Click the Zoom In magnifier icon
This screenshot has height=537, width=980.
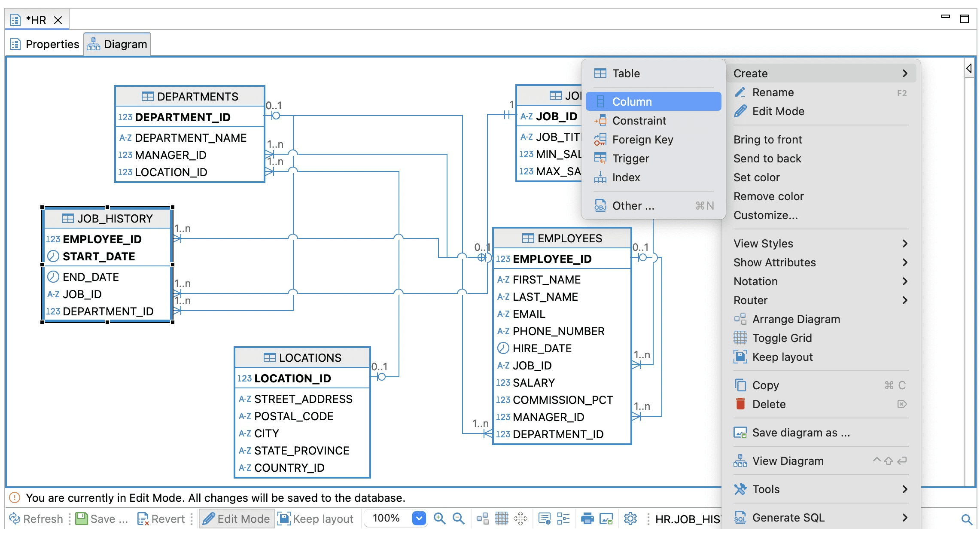(439, 519)
